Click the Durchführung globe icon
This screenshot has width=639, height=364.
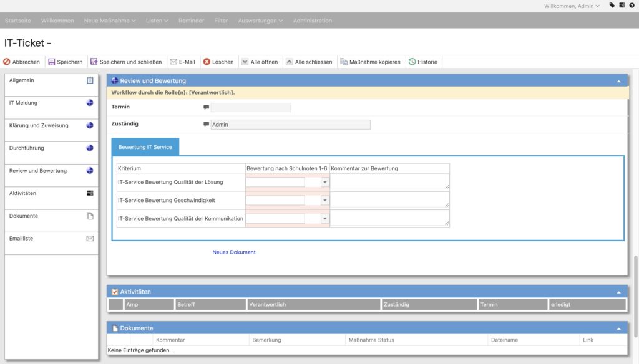point(90,148)
